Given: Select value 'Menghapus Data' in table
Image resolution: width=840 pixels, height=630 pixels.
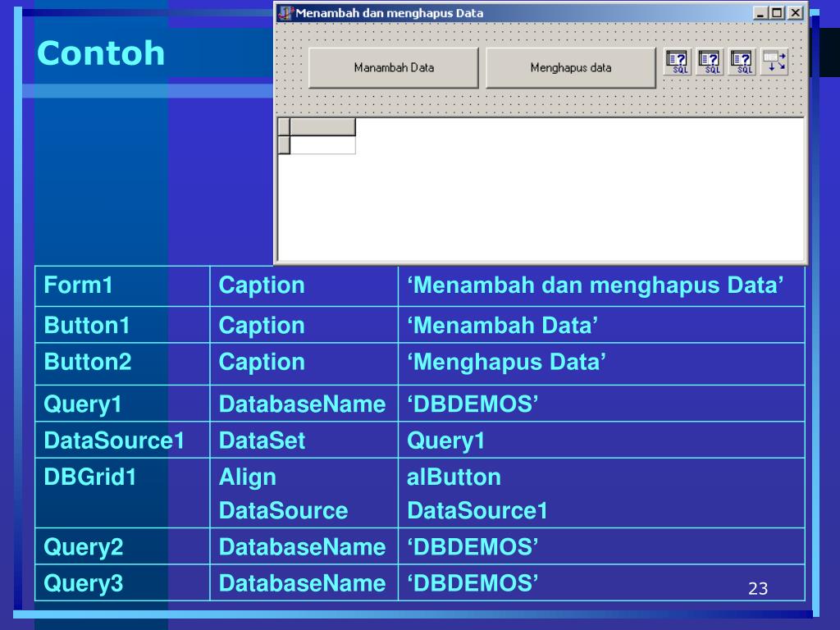Looking at the screenshot, I should [506, 362].
